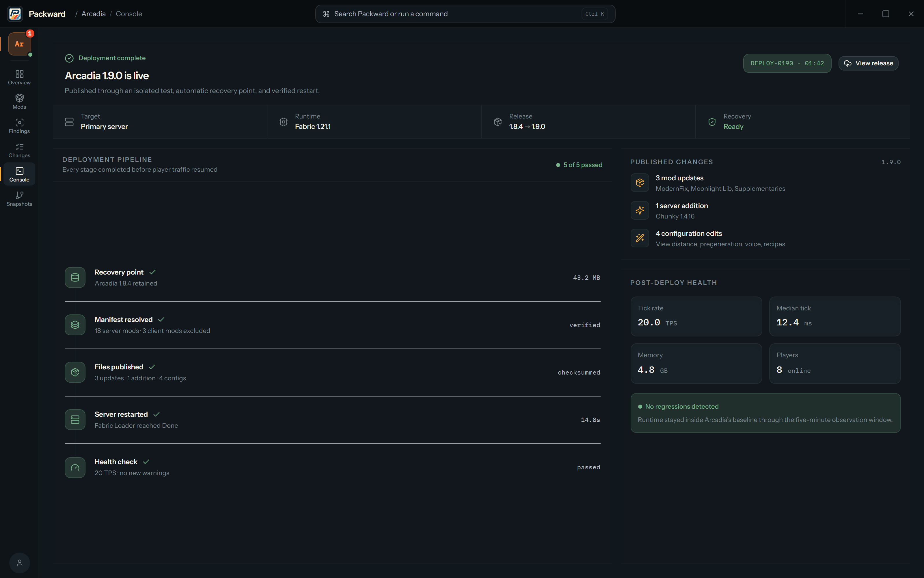Image resolution: width=924 pixels, height=578 pixels.
Task: Click the Target server icon
Action: click(x=69, y=122)
